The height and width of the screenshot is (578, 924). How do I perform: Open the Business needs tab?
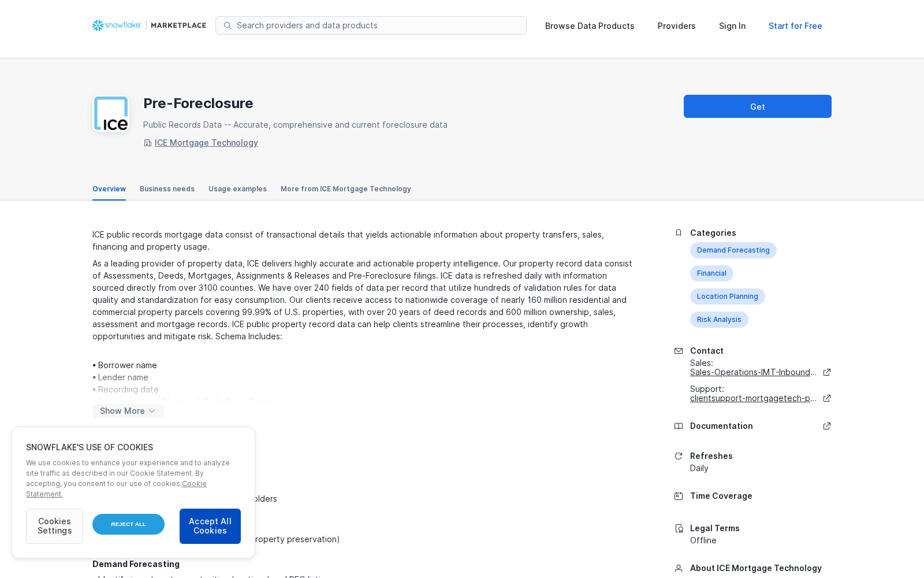click(167, 189)
